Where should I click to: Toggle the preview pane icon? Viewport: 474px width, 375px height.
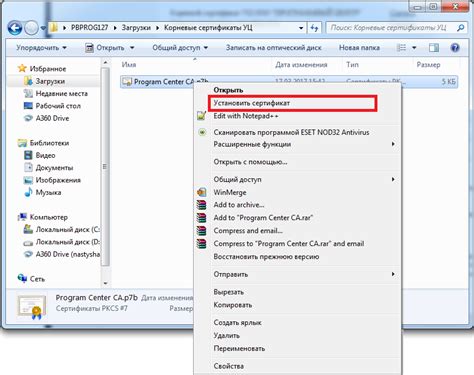tap(434, 48)
